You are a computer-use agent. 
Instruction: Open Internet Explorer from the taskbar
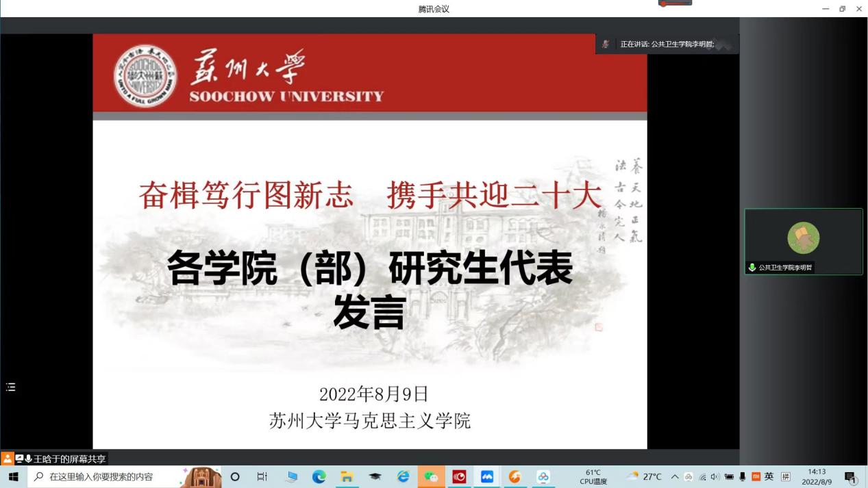(x=403, y=477)
